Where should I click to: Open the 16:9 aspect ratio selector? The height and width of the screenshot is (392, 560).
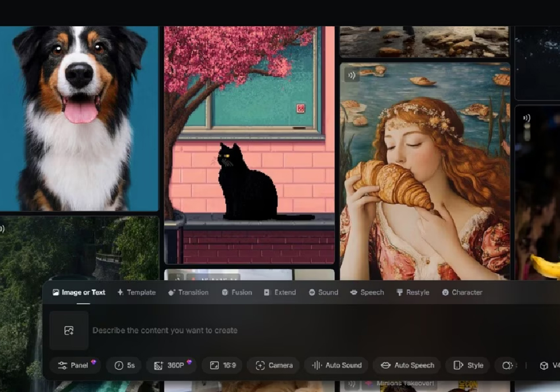222,365
